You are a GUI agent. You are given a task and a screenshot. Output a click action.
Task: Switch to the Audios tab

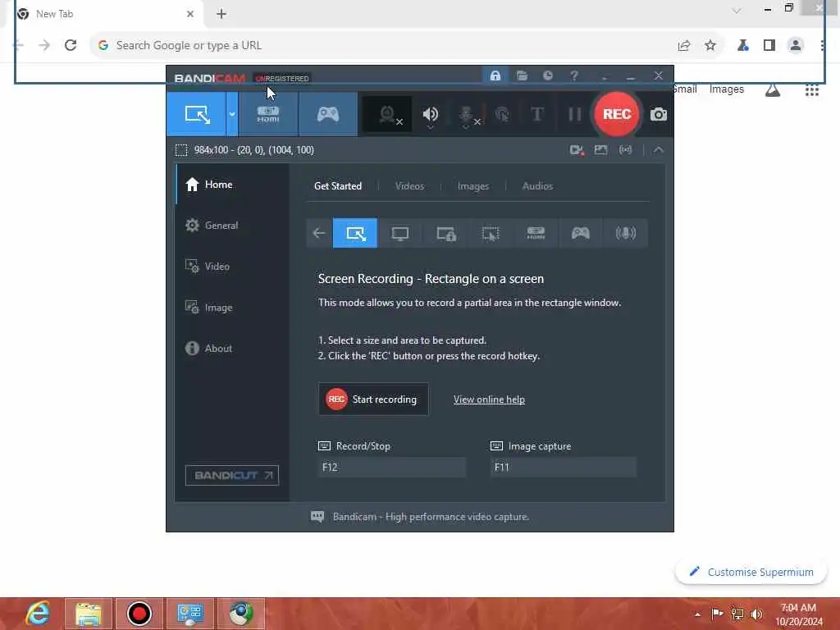pos(537,186)
